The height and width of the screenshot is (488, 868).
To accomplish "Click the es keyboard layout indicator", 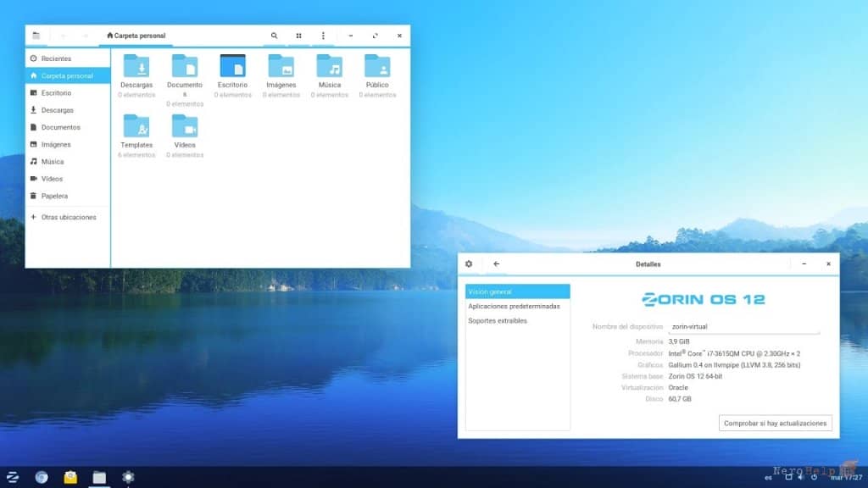I will (768, 478).
